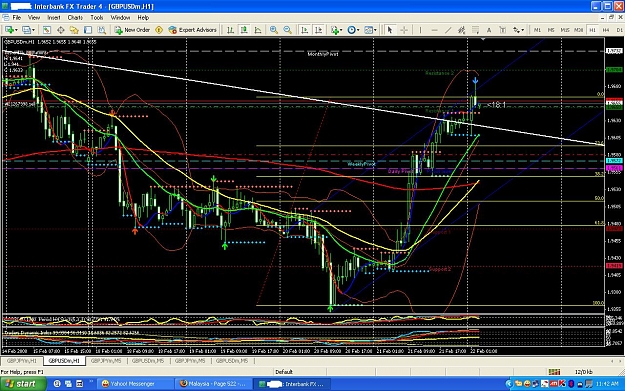The width and height of the screenshot is (625, 391).
Task: Show the Navigator panel icon
Action: click(x=74, y=30)
